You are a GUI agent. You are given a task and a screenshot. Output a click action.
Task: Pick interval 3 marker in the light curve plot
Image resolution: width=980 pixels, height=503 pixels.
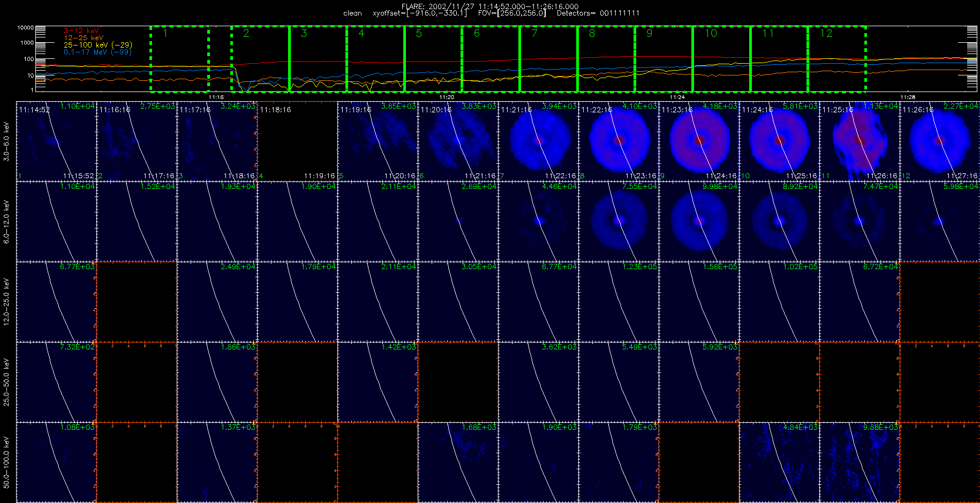304,33
